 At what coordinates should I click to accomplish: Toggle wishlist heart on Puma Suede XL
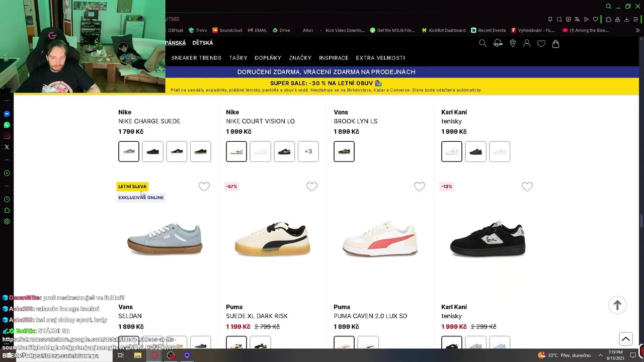(312, 187)
